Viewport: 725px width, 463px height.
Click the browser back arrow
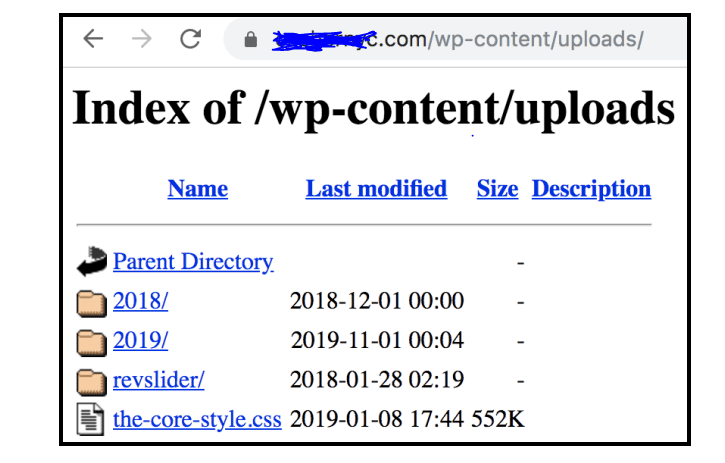[93, 38]
